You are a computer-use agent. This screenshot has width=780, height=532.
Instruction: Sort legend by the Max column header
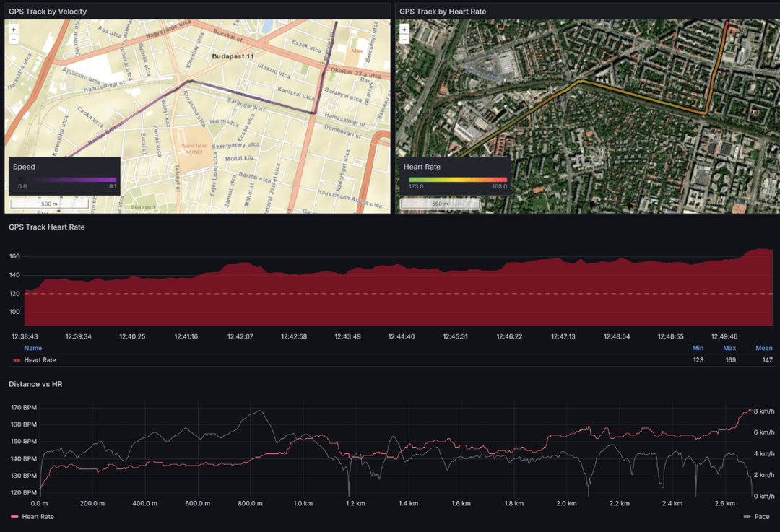(x=729, y=348)
